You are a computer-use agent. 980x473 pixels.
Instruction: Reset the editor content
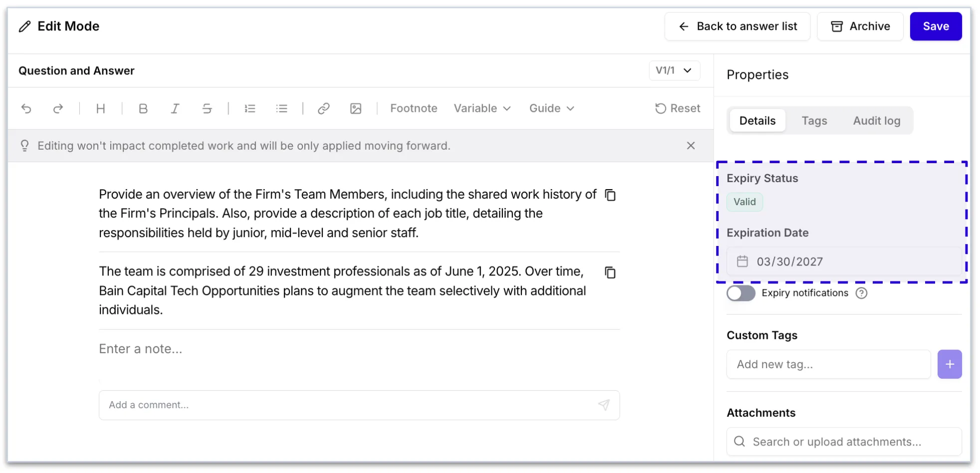tap(678, 108)
